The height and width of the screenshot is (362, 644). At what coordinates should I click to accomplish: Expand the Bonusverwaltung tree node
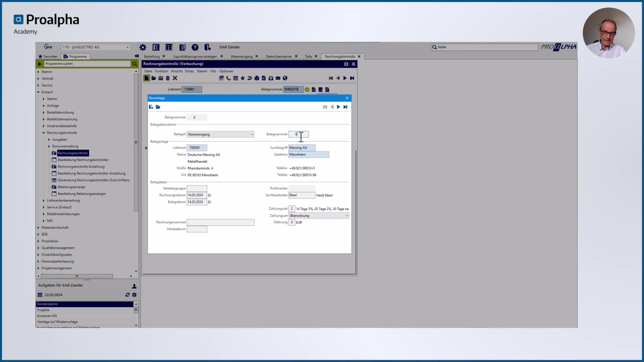[49, 146]
